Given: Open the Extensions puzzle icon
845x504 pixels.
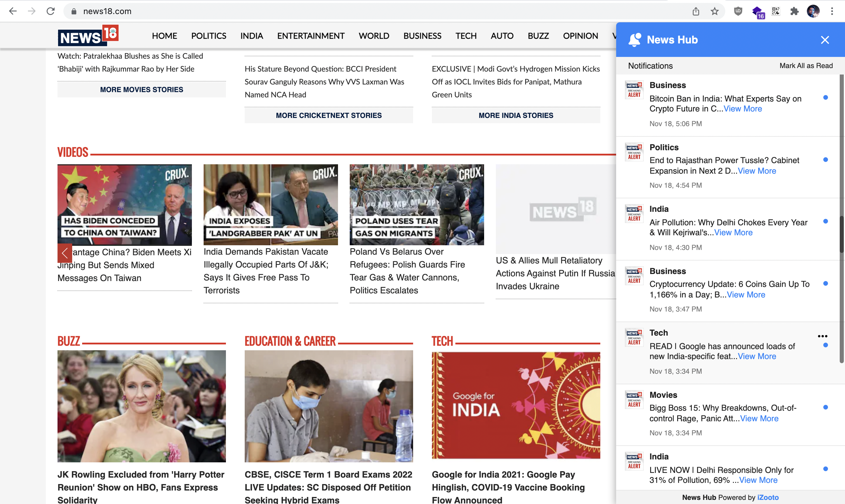Looking at the screenshot, I should coord(795,11).
